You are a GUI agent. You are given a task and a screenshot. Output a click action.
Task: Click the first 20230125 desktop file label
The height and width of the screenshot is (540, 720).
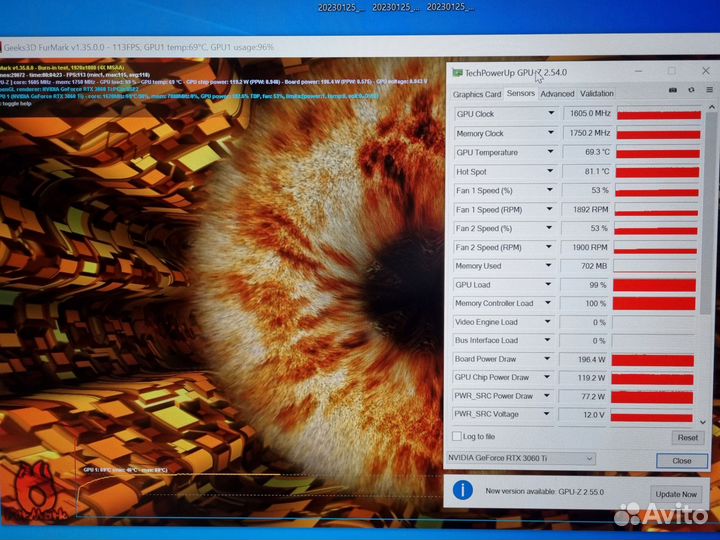click(340, 7)
